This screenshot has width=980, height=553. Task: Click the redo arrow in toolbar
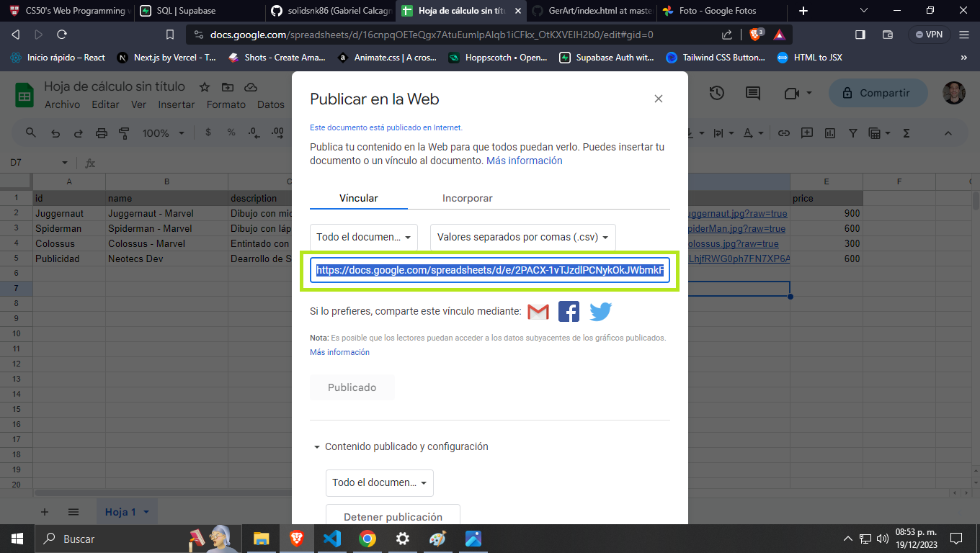(78, 133)
